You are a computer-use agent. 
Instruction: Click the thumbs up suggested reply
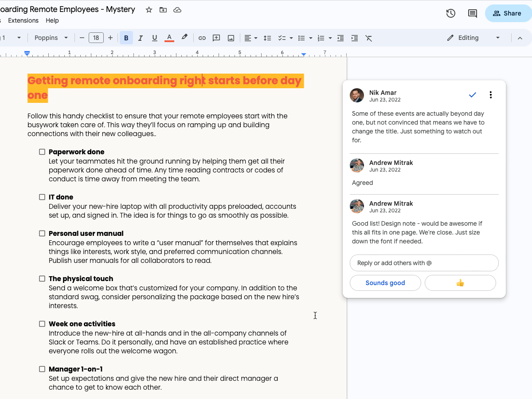[x=460, y=283]
